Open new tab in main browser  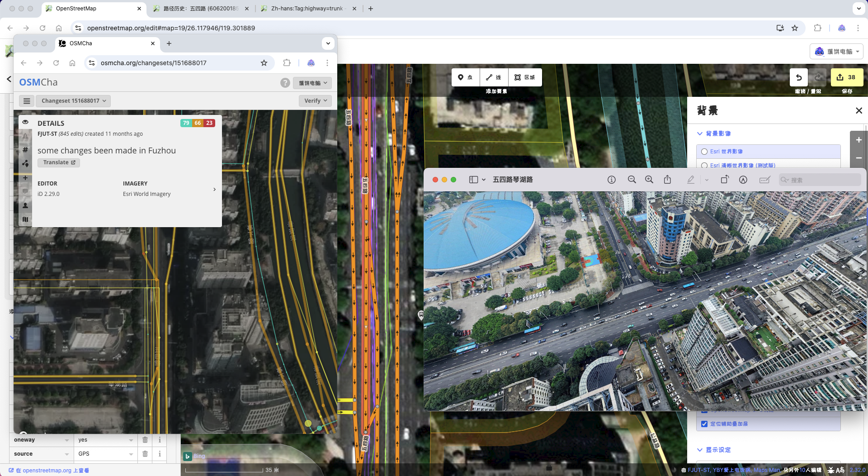371,9
